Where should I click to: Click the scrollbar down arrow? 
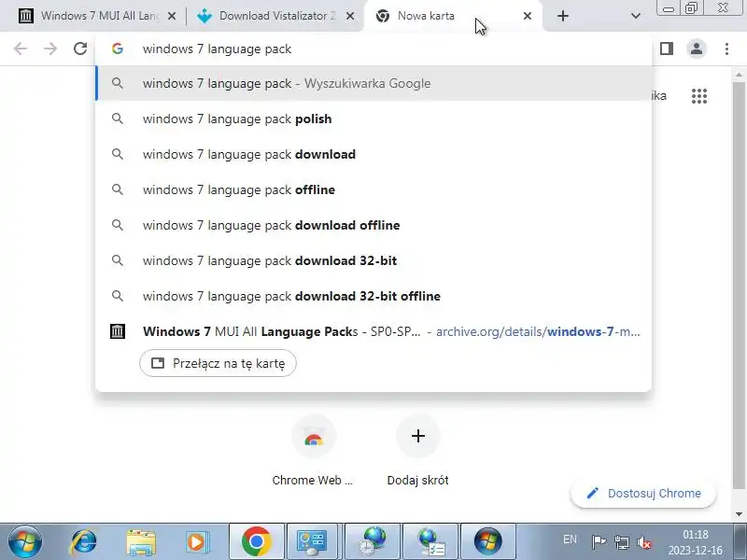[739, 514]
